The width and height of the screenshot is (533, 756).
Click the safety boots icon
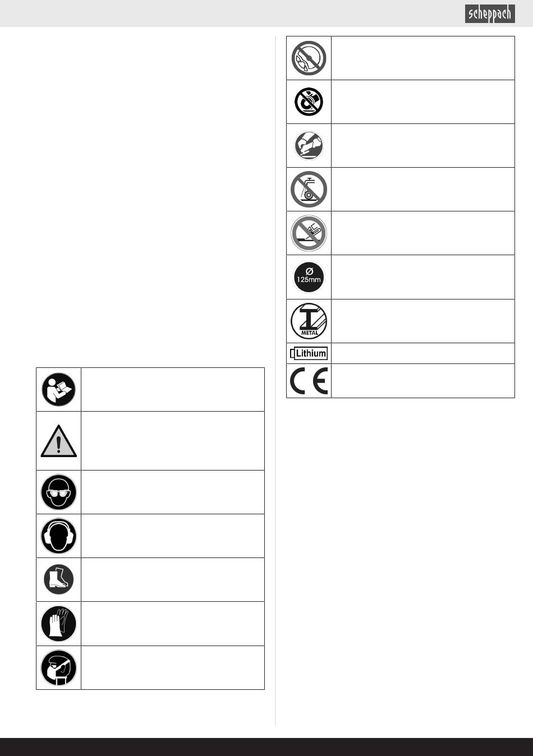pyautogui.click(x=58, y=579)
